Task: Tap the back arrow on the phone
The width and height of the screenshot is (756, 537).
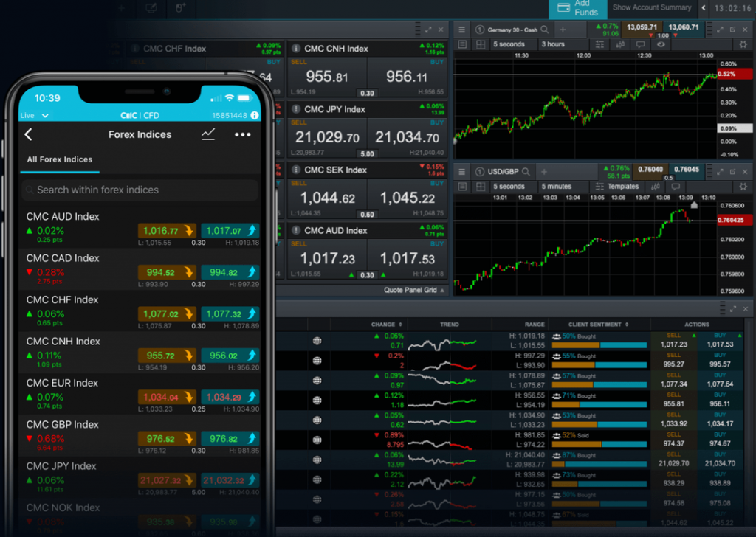Action: pyautogui.click(x=29, y=134)
